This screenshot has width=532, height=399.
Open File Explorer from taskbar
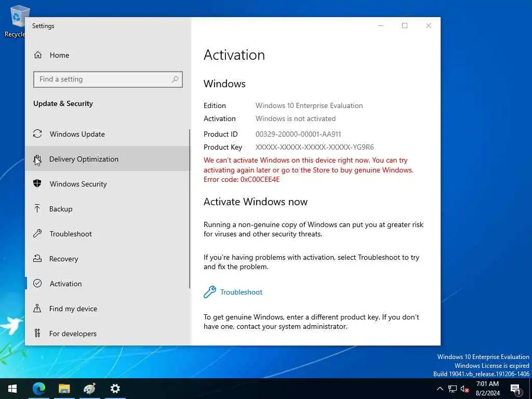tap(64, 389)
